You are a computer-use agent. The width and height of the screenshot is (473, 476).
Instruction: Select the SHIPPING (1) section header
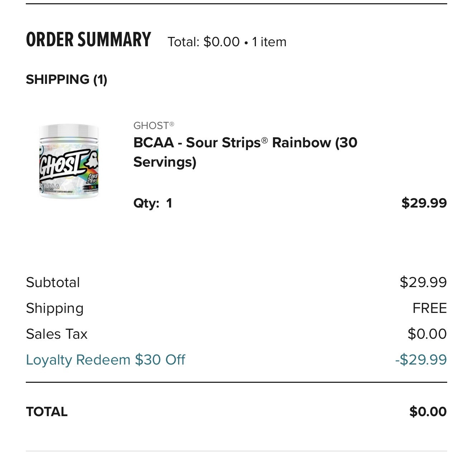pos(67,79)
